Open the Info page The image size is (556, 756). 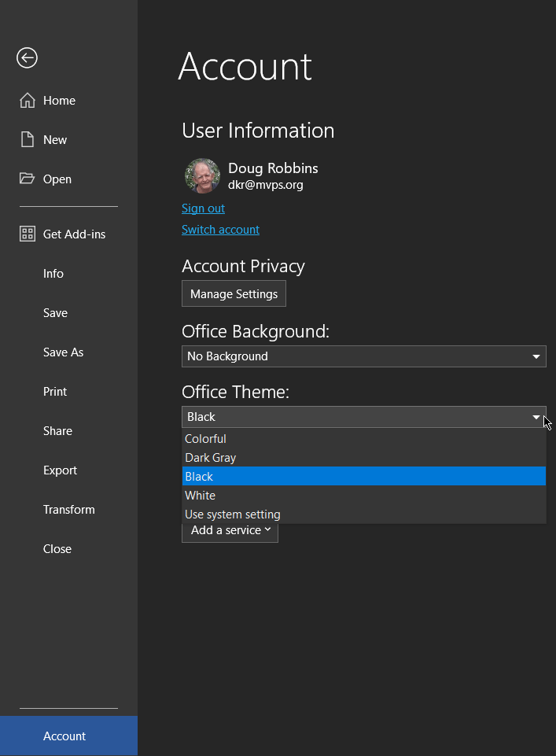coord(53,274)
